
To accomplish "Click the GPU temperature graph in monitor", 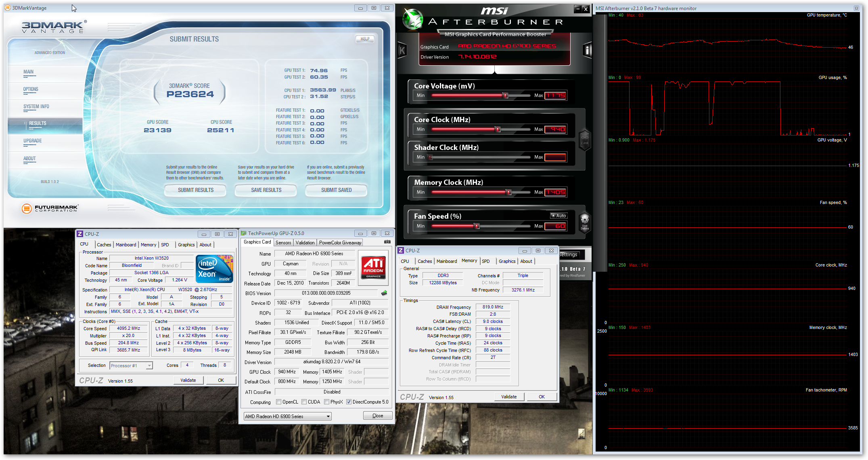I will 728,44.
